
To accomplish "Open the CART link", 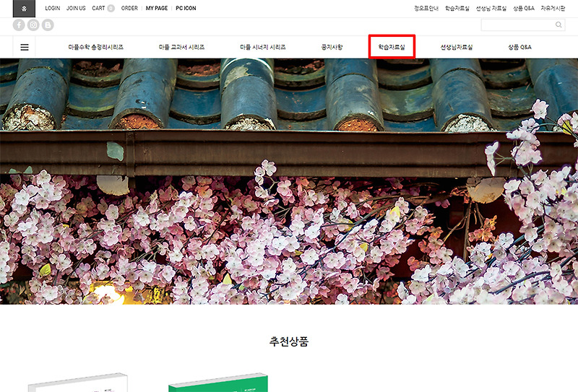I will (x=98, y=8).
